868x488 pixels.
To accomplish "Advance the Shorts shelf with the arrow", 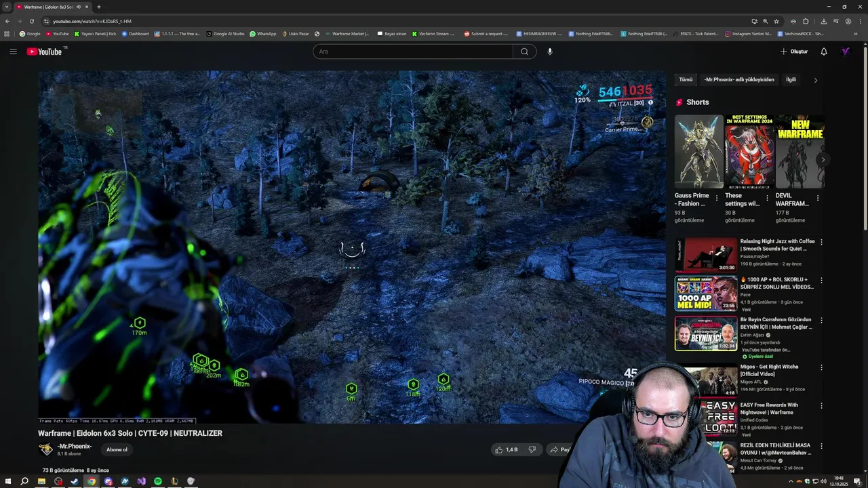I will point(823,160).
